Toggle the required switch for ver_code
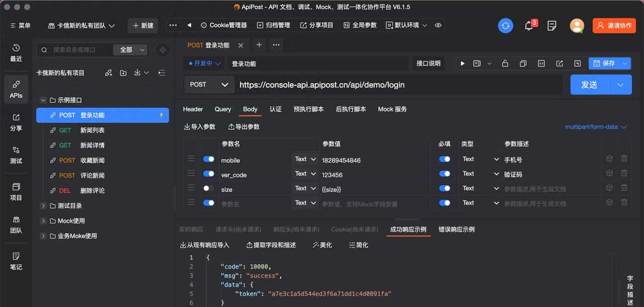Screen dimensions: 644x307 [x=444, y=174]
